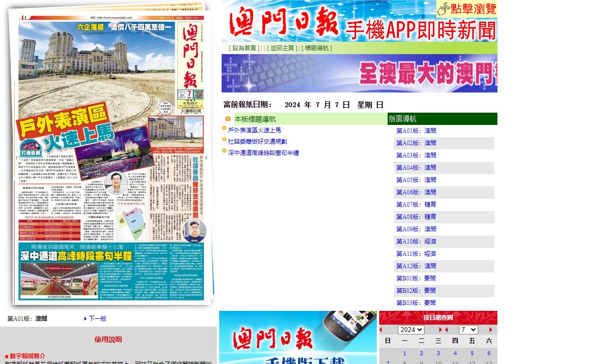Select page 第A02版：澳聞
The width and height of the screenshot is (591, 364).
416,143
